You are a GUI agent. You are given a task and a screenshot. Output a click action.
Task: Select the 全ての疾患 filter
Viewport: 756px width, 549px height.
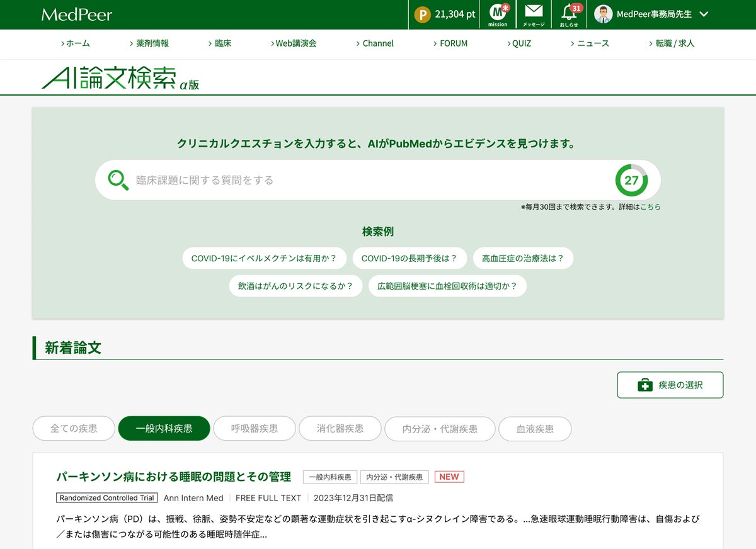click(74, 429)
